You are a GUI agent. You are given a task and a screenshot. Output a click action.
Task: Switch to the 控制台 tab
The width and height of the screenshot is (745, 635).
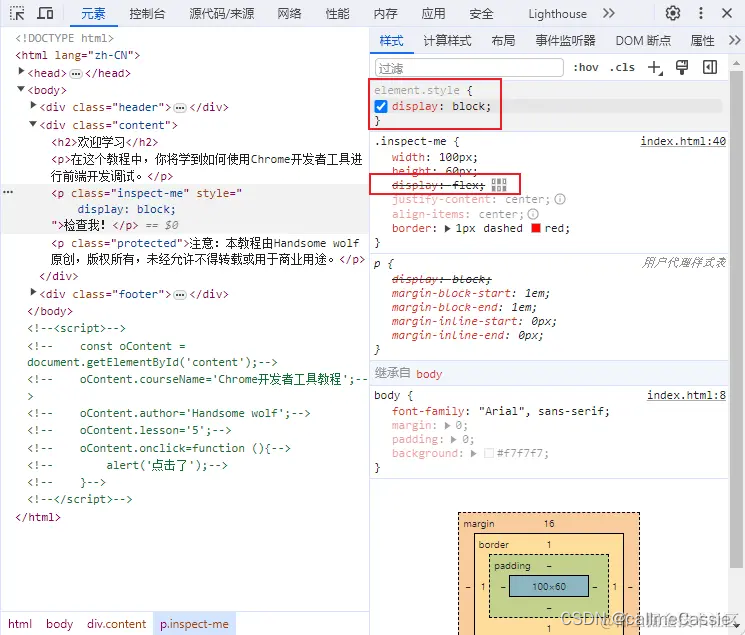tap(147, 14)
